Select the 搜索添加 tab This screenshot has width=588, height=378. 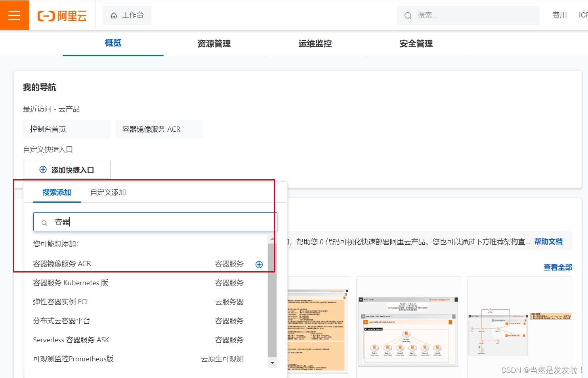coord(57,192)
